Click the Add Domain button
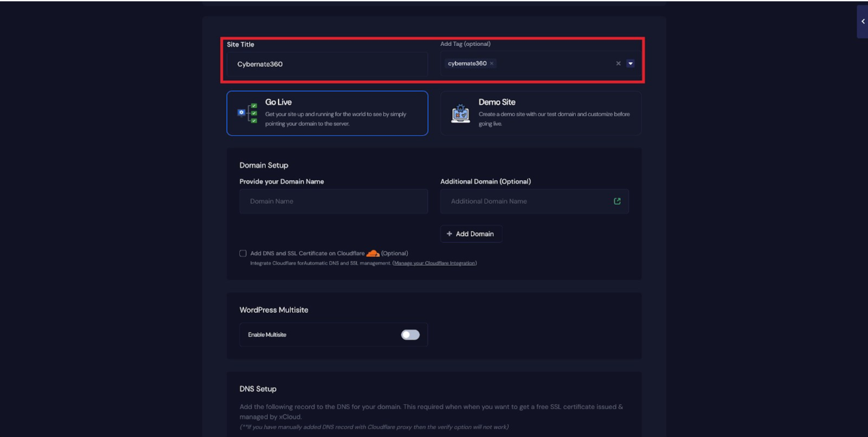The image size is (868, 437). point(471,234)
